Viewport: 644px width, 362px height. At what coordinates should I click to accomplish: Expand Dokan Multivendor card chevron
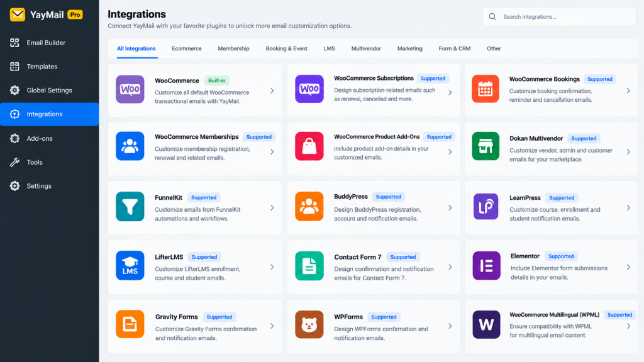coord(628,152)
